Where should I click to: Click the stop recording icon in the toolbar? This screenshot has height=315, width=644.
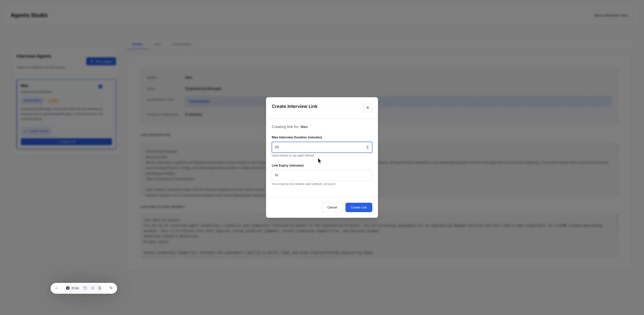[x=68, y=288]
